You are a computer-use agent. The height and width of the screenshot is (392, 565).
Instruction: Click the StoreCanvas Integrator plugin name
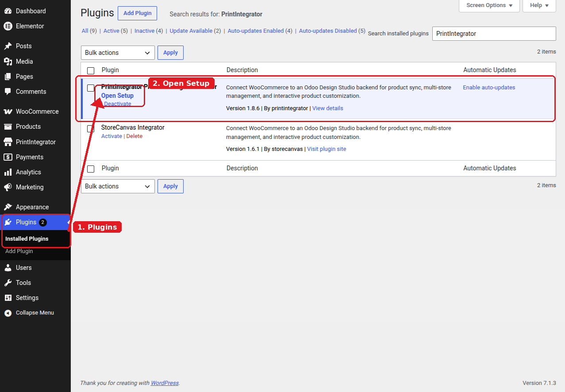(133, 127)
